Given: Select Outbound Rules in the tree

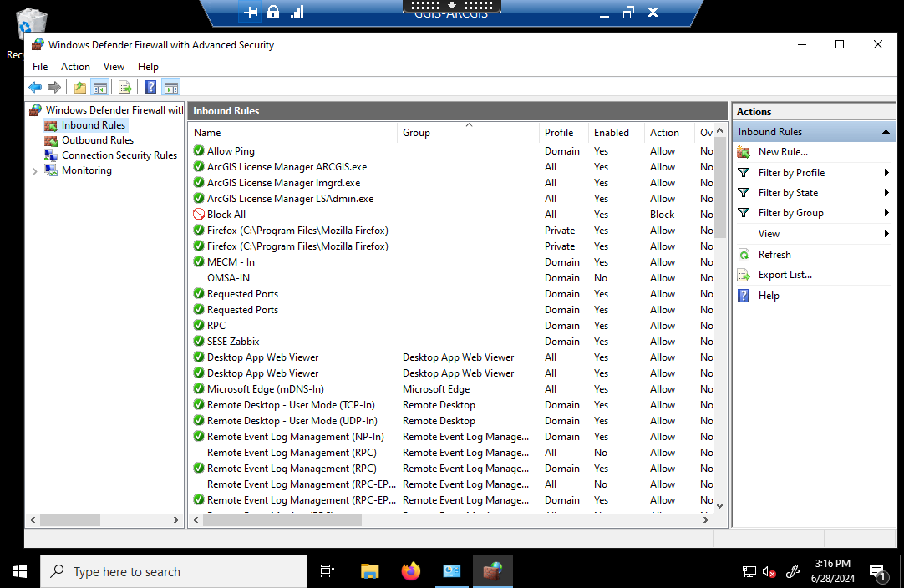Looking at the screenshot, I should pyautogui.click(x=97, y=140).
